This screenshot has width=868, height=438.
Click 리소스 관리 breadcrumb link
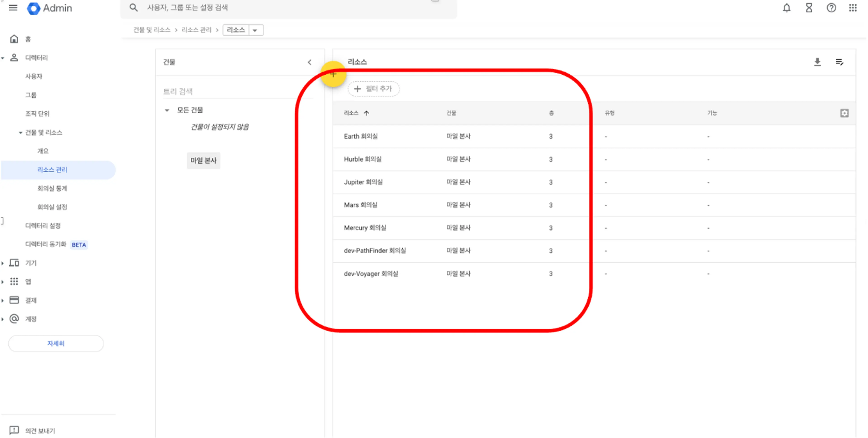tap(196, 30)
